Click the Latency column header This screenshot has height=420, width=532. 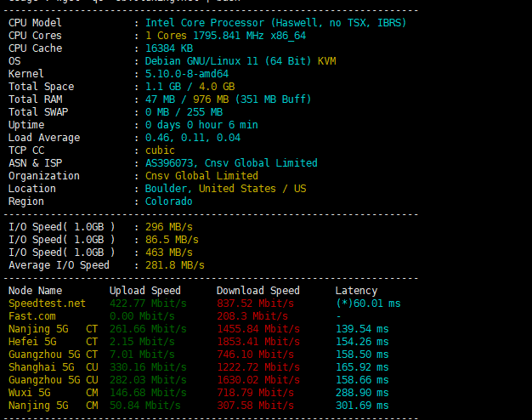click(x=356, y=291)
